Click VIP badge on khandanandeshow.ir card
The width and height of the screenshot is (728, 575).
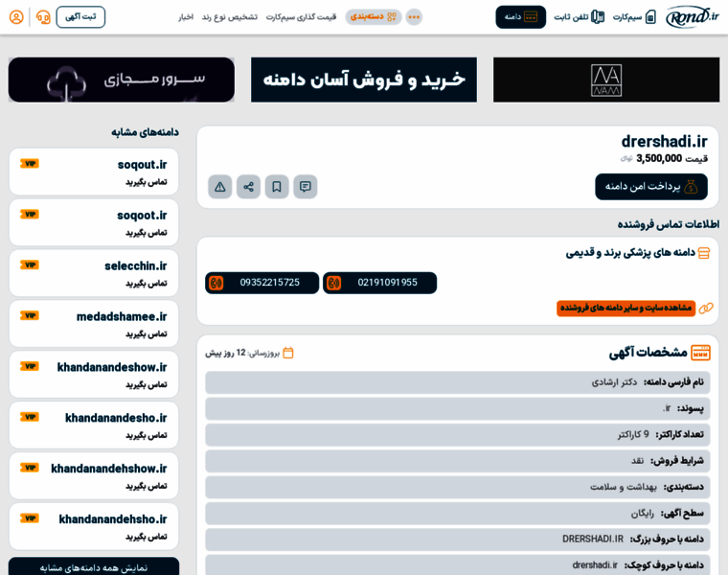[x=30, y=366]
